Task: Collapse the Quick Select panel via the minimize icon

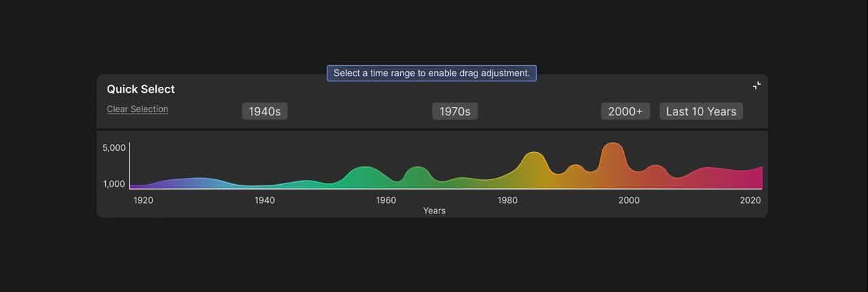Action: click(757, 86)
